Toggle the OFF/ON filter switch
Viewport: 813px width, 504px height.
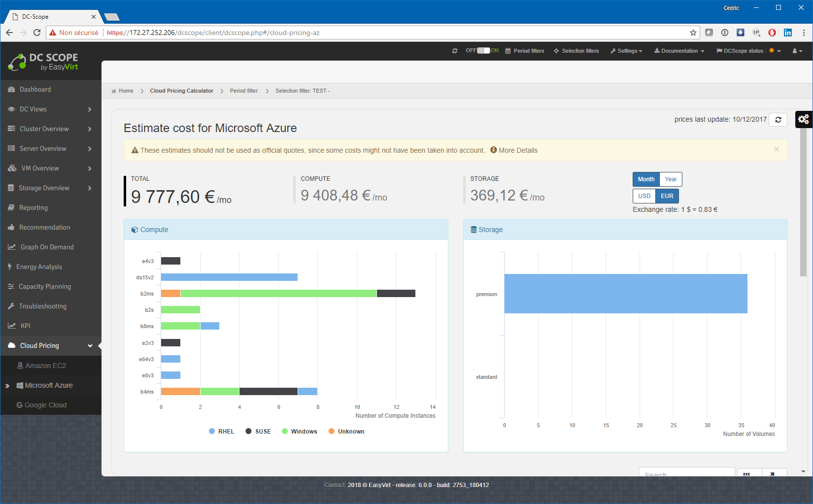pos(483,51)
